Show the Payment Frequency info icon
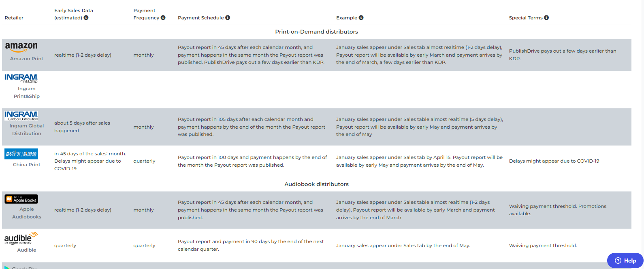 tap(163, 18)
